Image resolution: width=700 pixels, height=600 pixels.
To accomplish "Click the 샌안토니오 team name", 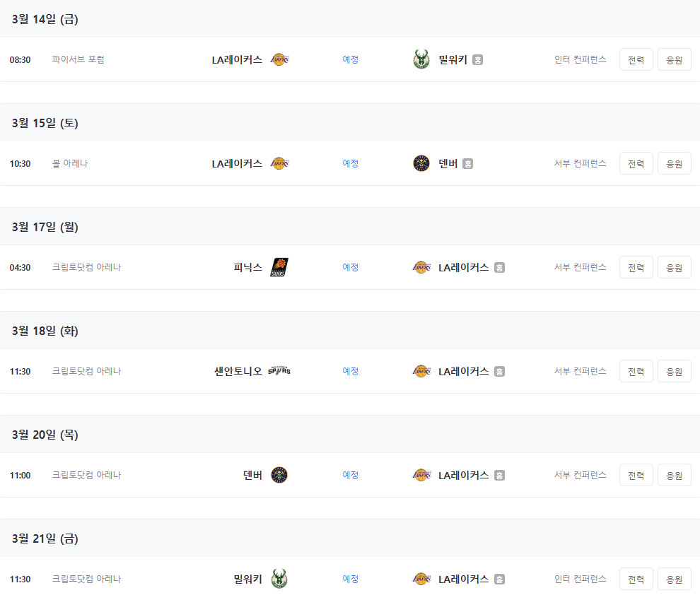I will [238, 371].
